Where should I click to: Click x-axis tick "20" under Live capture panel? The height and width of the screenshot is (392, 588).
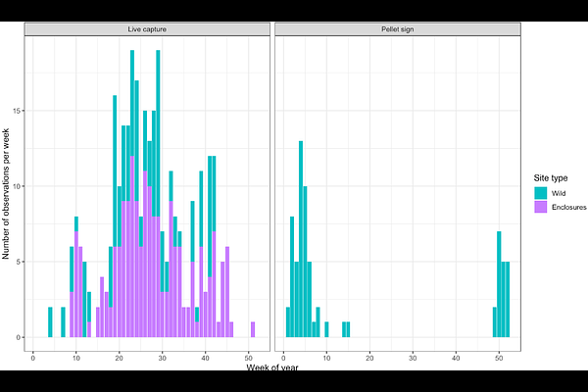point(120,357)
